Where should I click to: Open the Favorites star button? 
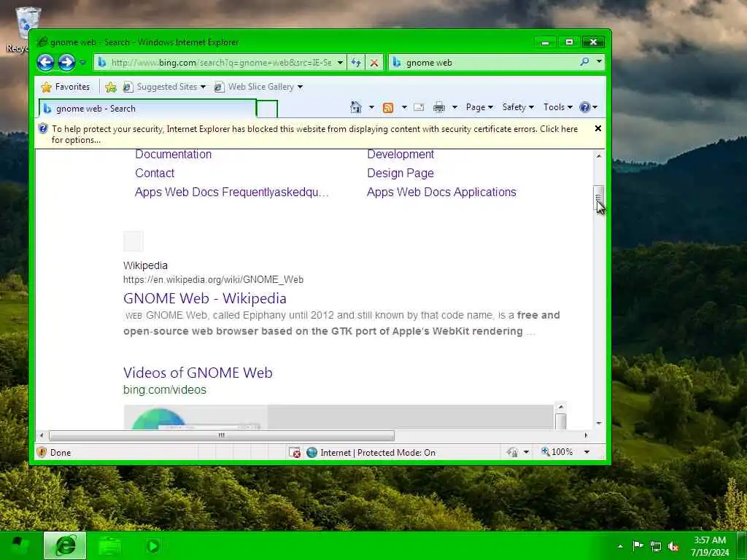point(65,87)
